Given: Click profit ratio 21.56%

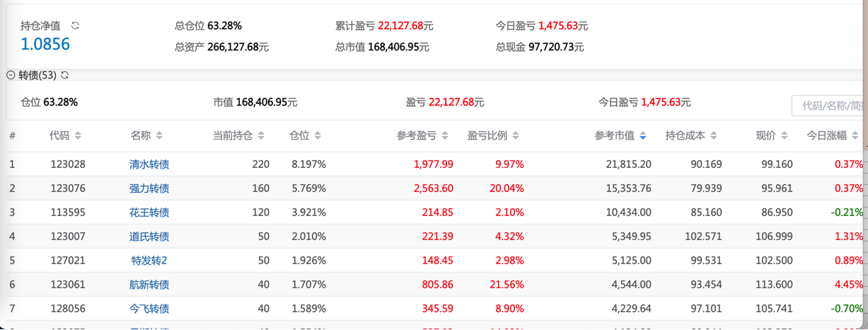Looking at the screenshot, I should tap(507, 285).
